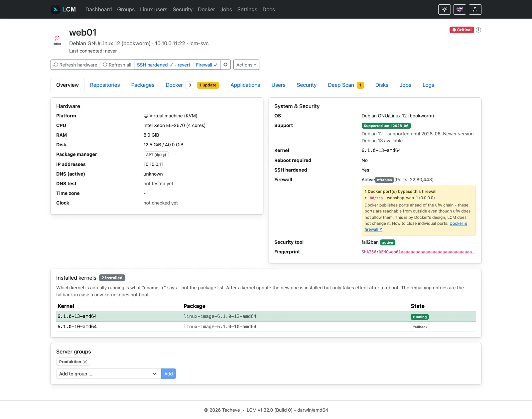This screenshot has width=532, height=419.
Task: Switch to the Packages tab
Action: (x=143, y=85)
